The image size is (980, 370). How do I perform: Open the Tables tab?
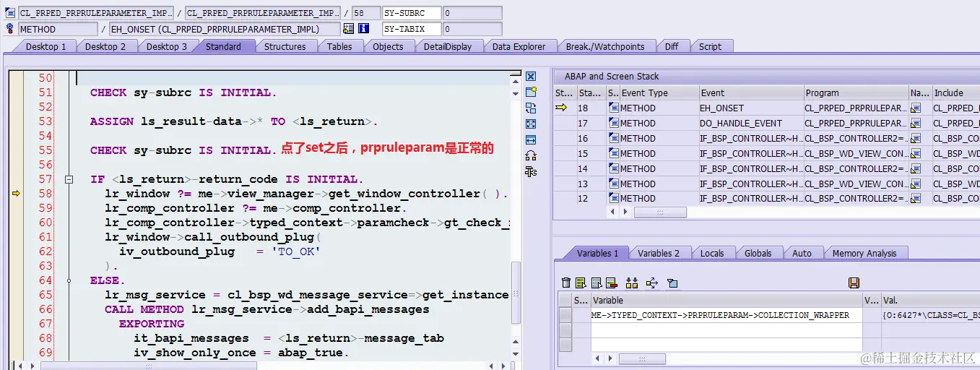(x=339, y=46)
